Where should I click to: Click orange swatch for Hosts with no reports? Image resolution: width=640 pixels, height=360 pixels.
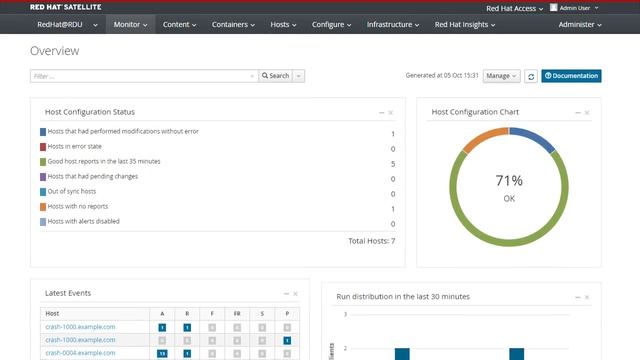pos(43,207)
